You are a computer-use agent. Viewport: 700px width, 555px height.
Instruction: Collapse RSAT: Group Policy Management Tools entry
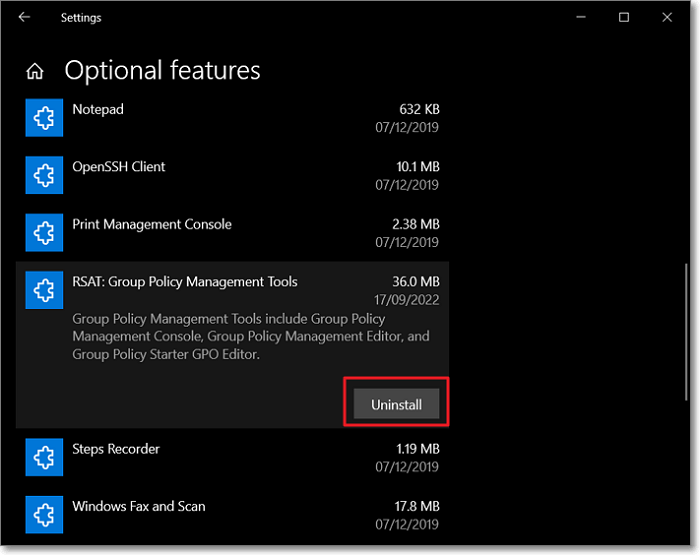[233, 290]
